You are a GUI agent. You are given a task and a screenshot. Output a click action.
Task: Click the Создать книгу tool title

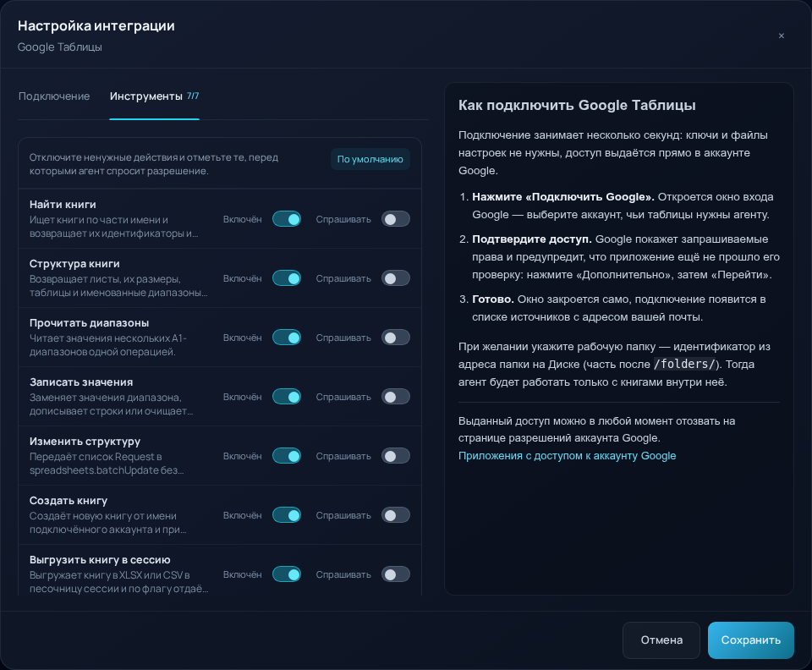point(69,501)
